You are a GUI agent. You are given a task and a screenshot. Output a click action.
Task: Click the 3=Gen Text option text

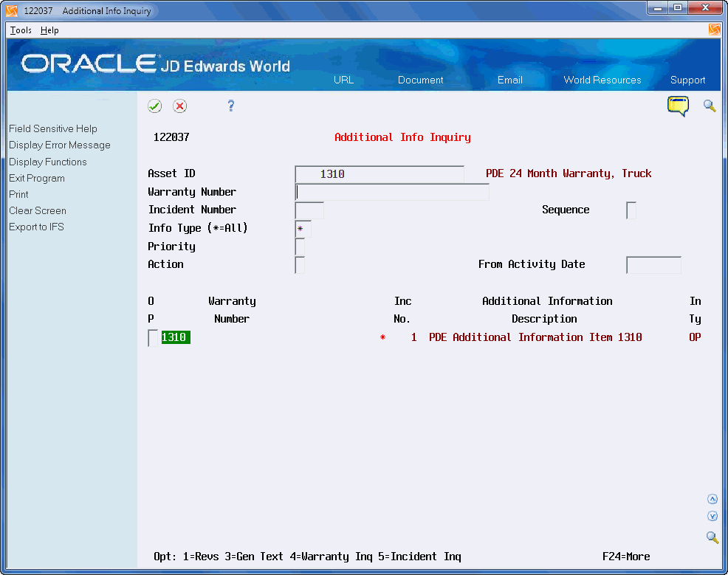(x=253, y=557)
